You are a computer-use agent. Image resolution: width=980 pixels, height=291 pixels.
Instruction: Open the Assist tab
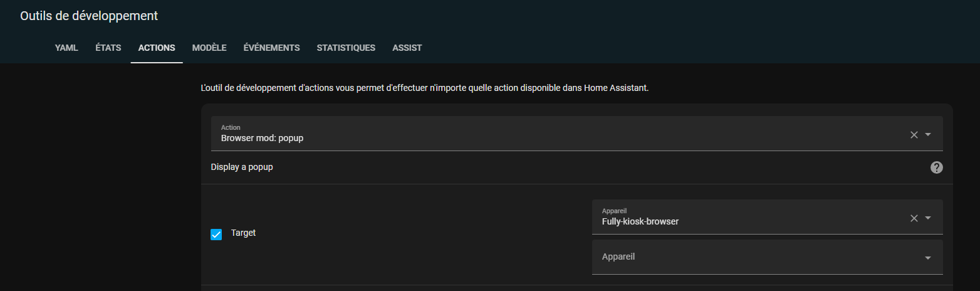click(407, 48)
